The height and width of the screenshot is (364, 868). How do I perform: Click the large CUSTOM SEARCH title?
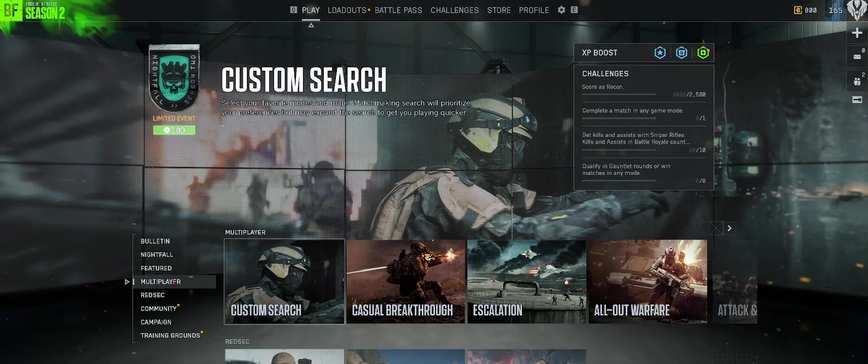(303, 80)
